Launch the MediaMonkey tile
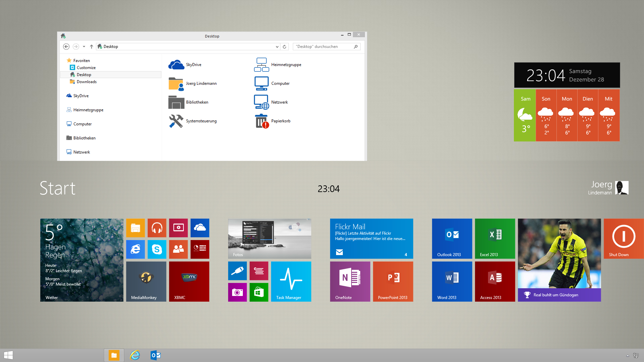 [x=146, y=282]
